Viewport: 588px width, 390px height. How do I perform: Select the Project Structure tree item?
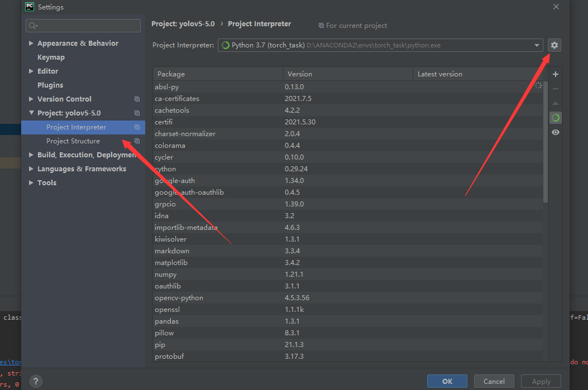click(x=83, y=141)
